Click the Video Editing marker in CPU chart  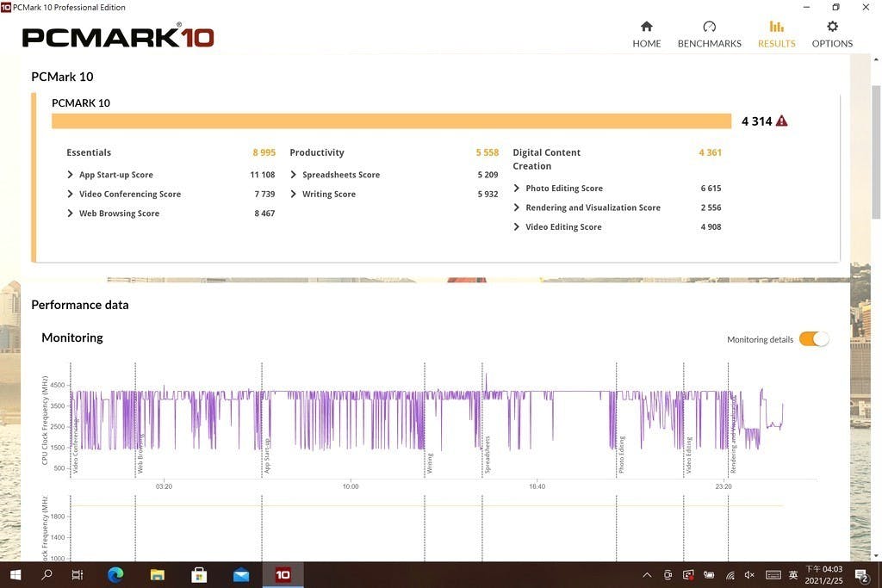(688, 455)
